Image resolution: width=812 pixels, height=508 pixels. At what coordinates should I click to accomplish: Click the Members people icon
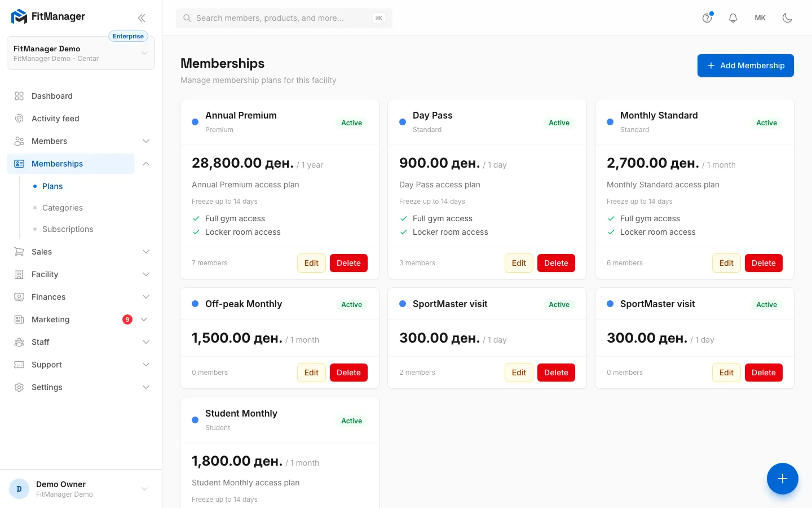(x=19, y=141)
